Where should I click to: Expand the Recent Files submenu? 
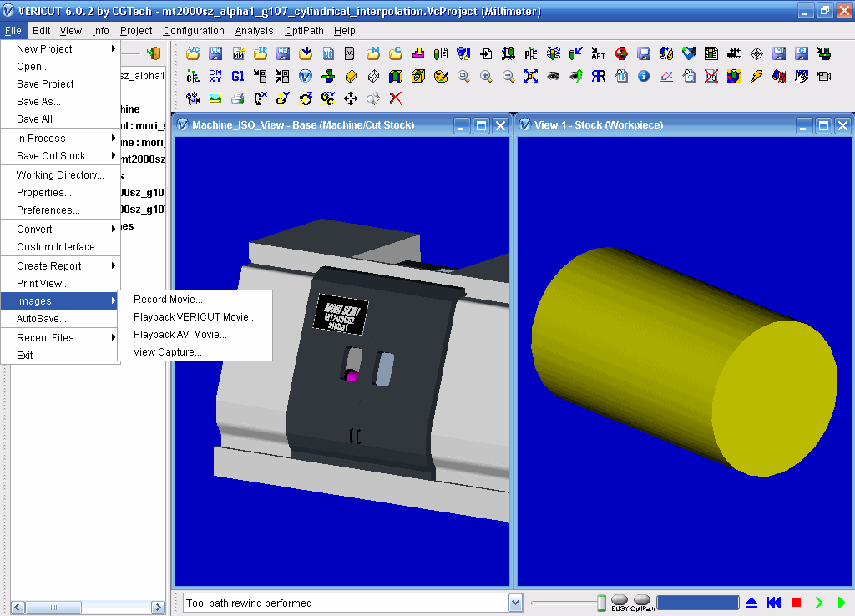(60, 337)
